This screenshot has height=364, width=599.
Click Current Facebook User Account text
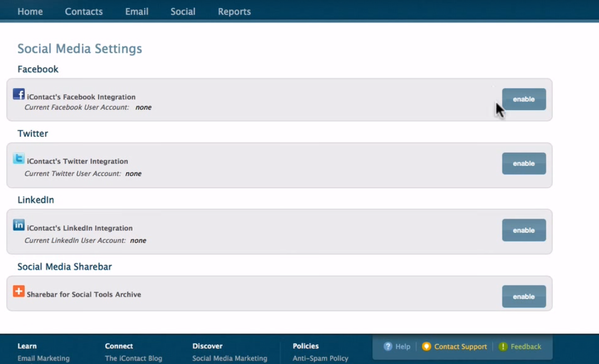pos(77,107)
